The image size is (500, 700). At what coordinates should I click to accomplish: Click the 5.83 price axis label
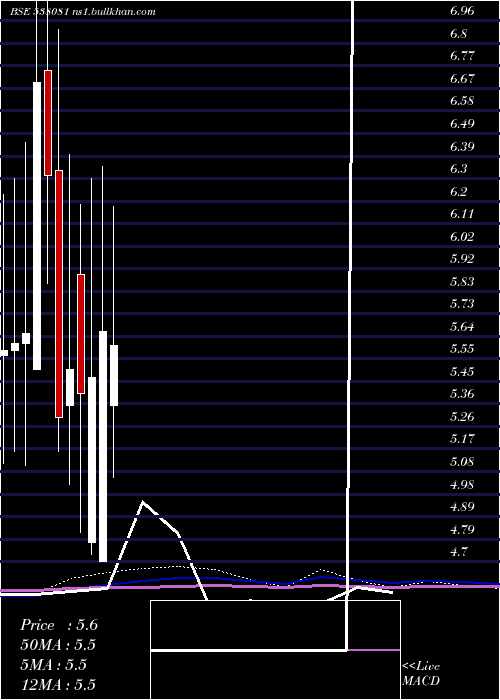coord(462,282)
